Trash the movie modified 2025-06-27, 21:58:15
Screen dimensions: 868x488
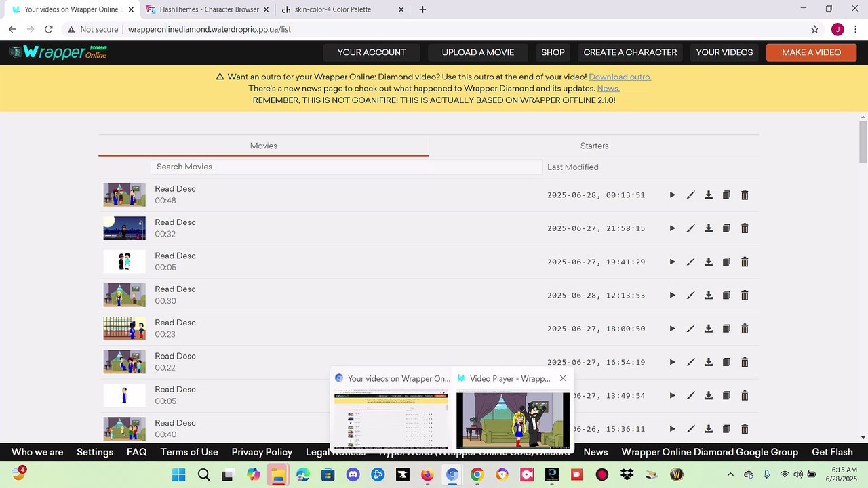(x=745, y=228)
